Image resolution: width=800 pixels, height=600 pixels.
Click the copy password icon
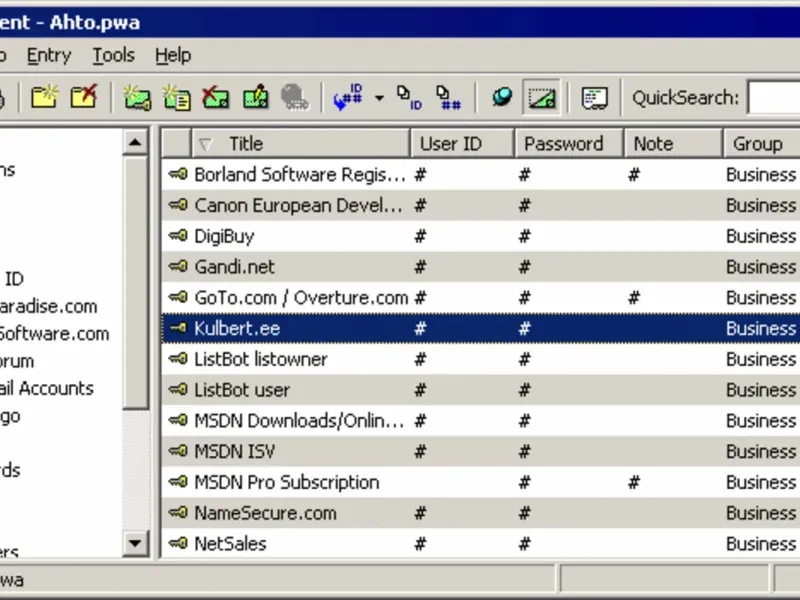pyautogui.click(x=448, y=97)
